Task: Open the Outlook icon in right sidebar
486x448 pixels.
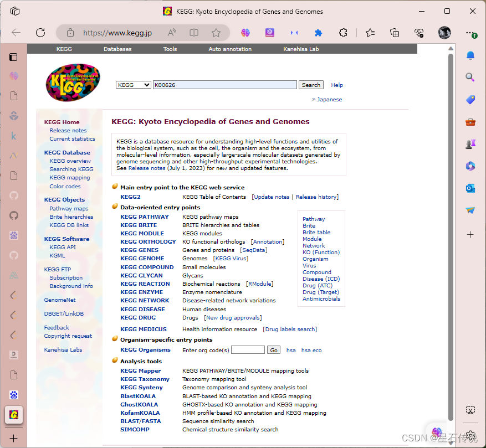Action: click(x=470, y=188)
